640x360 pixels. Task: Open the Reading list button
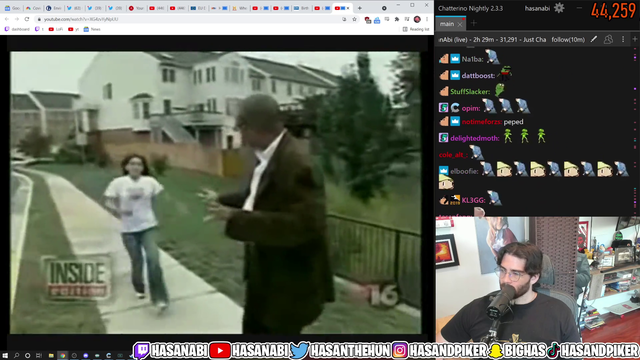416,29
